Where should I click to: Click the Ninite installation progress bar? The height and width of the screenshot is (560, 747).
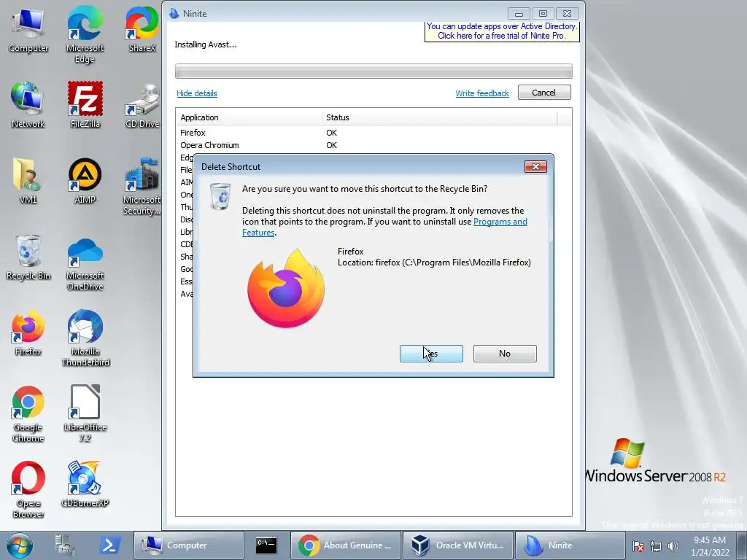tap(373, 71)
